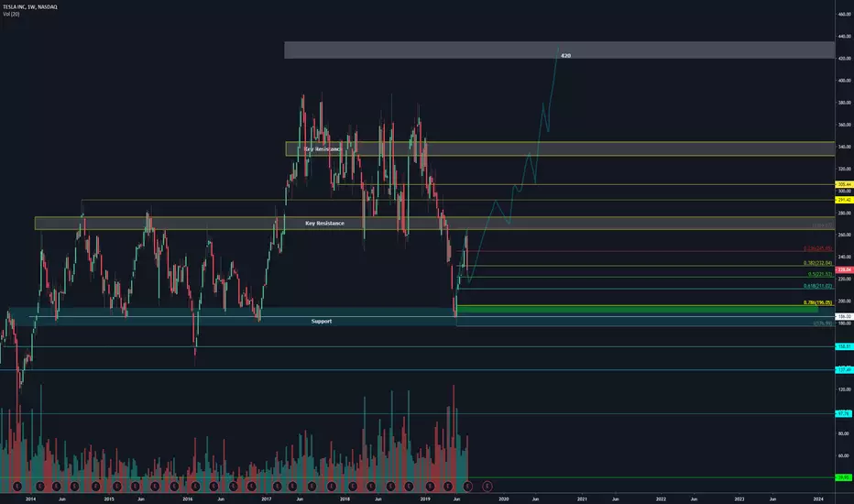Click the yellow 305.44 price label
Image resolution: width=854 pixels, height=504 pixels.
pyautogui.click(x=844, y=184)
